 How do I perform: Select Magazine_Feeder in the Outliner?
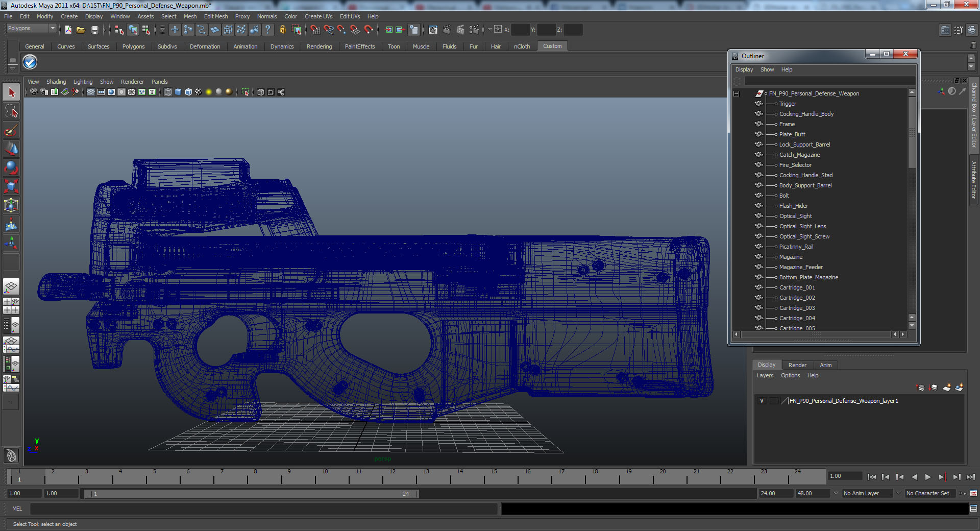(801, 267)
